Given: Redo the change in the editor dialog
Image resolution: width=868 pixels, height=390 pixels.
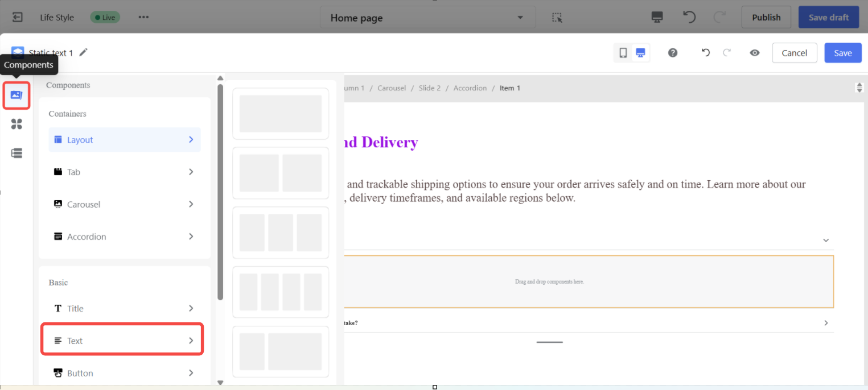Looking at the screenshot, I should coord(727,53).
